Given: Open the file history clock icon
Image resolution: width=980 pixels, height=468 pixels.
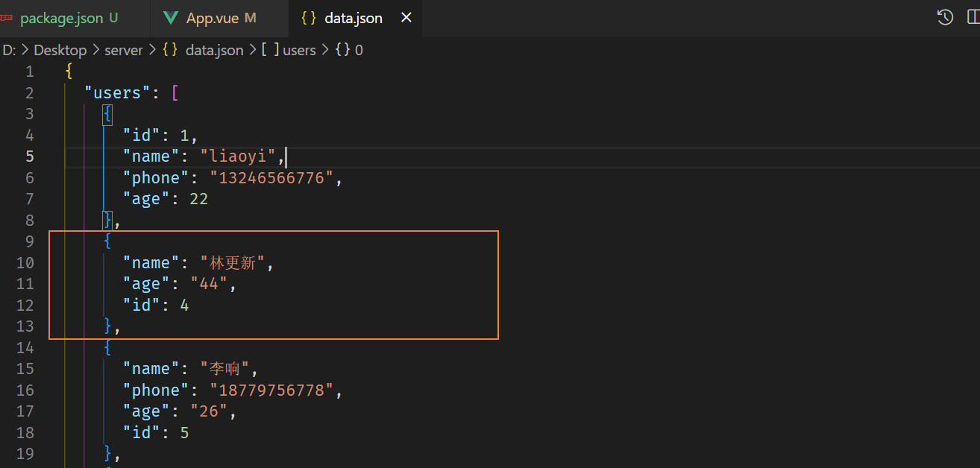Looking at the screenshot, I should 945,18.
